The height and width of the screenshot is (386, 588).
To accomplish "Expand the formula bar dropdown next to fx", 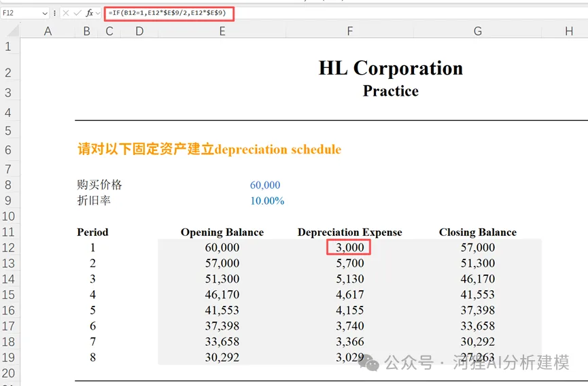I will 99,14.
